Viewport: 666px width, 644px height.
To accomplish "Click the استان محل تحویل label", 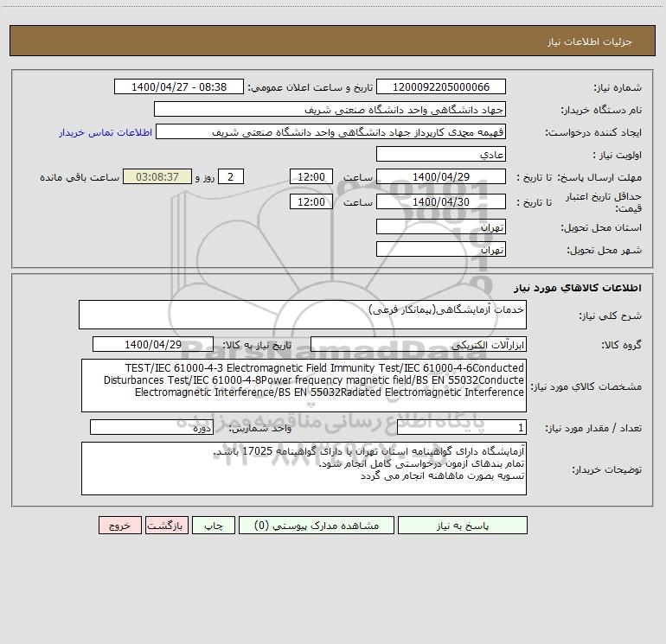I will [x=601, y=227].
